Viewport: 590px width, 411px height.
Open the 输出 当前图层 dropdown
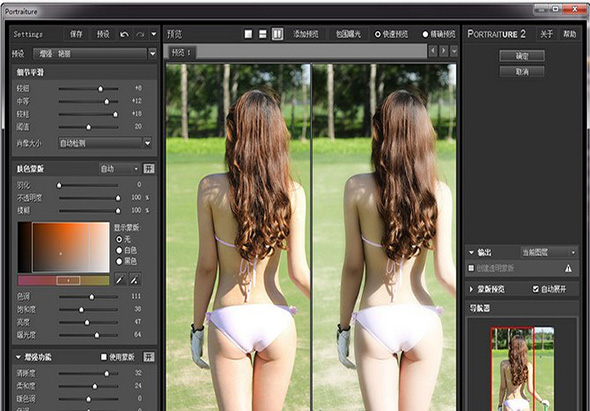tap(549, 252)
